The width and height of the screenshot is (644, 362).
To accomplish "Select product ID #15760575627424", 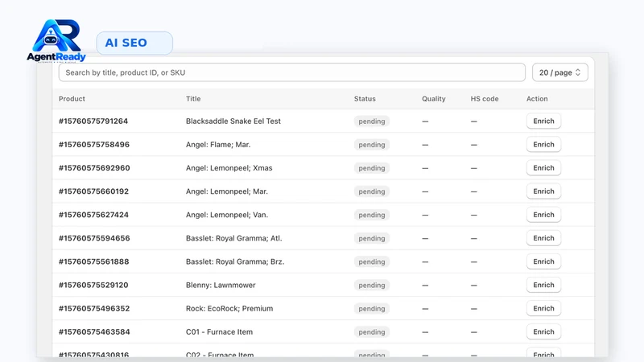I will [x=93, y=215].
